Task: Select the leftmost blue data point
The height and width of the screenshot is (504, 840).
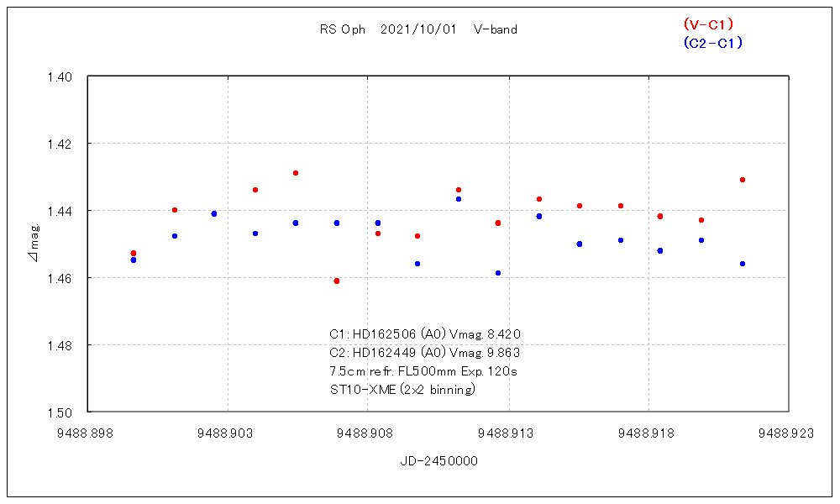Action: 134,260
